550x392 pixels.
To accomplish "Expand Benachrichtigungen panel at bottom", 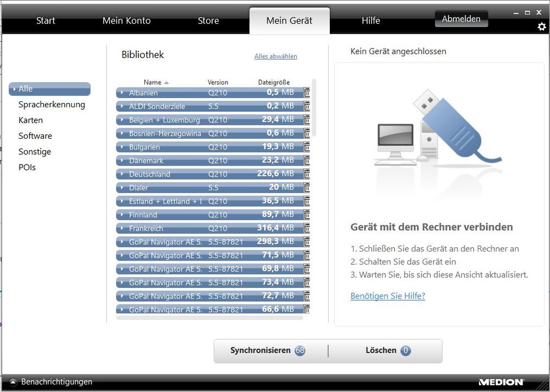I will point(13,382).
